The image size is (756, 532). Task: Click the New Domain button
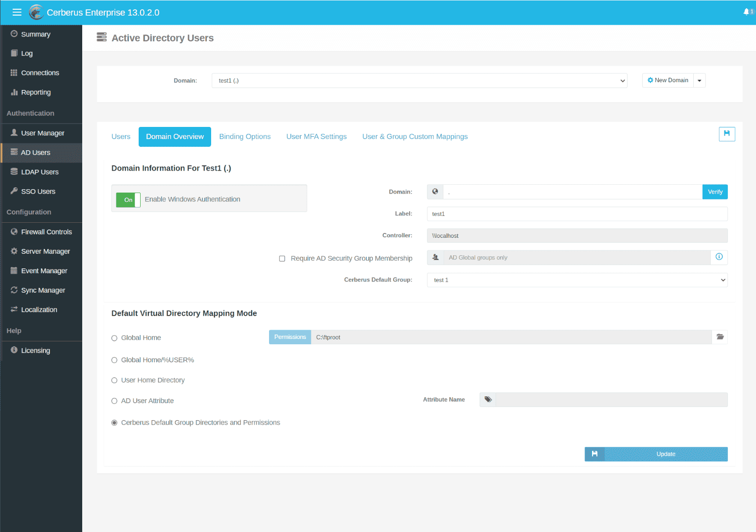668,80
